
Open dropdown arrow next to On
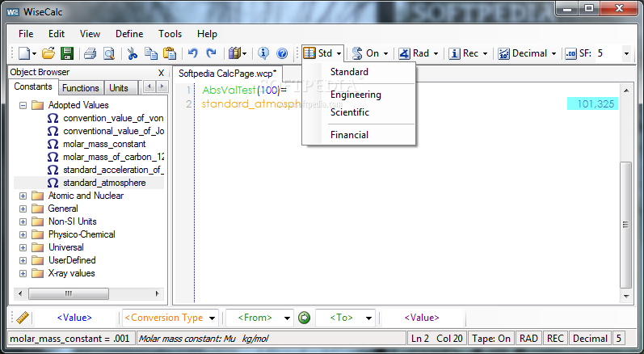(385, 54)
